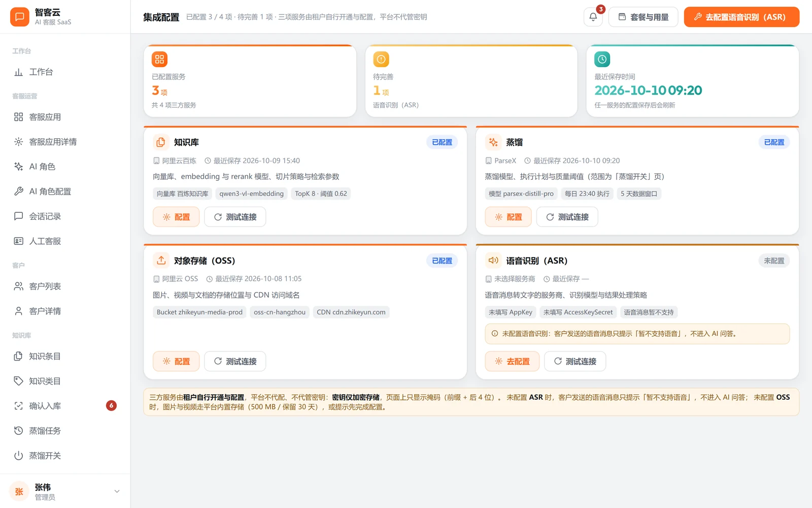Test connection on the 蒸馏 card
Viewport: 812px width, 508px height.
pos(567,217)
